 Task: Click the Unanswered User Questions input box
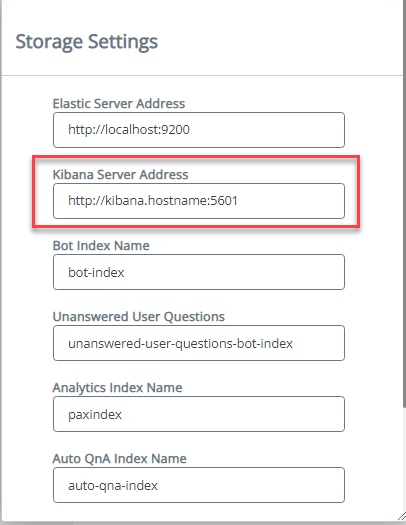click(199, 343)
